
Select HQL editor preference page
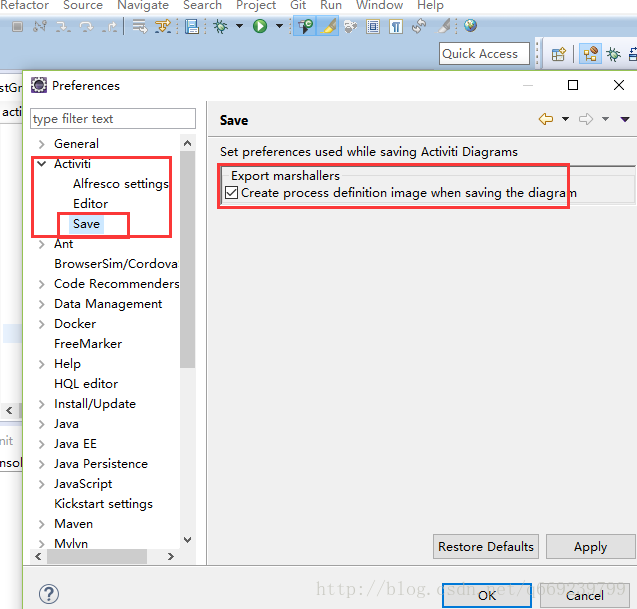(86, 384)
